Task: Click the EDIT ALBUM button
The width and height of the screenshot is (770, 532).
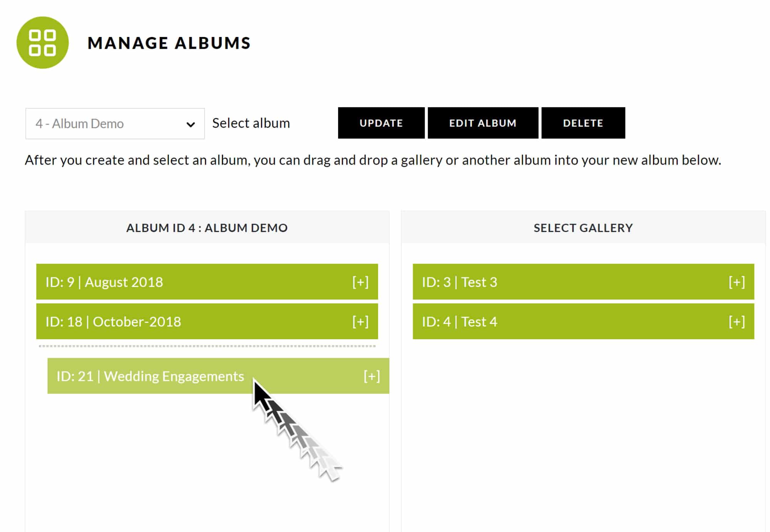Action: (483, 123)
